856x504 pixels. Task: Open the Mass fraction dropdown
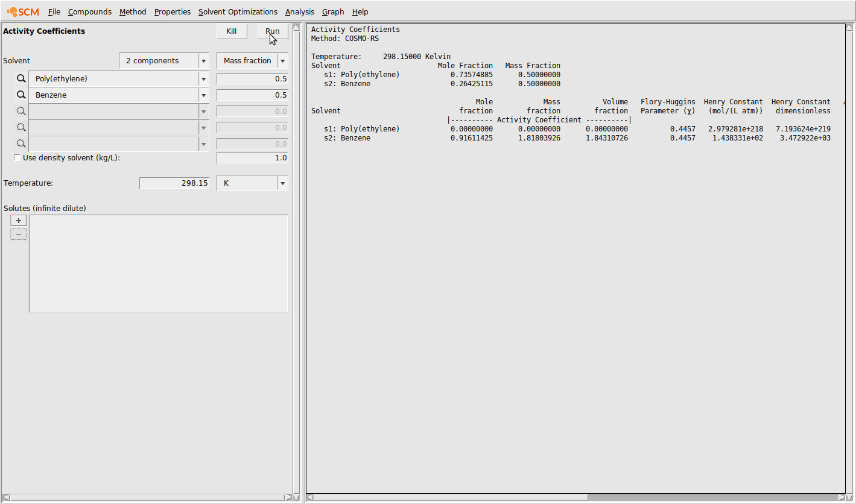pos(252,61)
